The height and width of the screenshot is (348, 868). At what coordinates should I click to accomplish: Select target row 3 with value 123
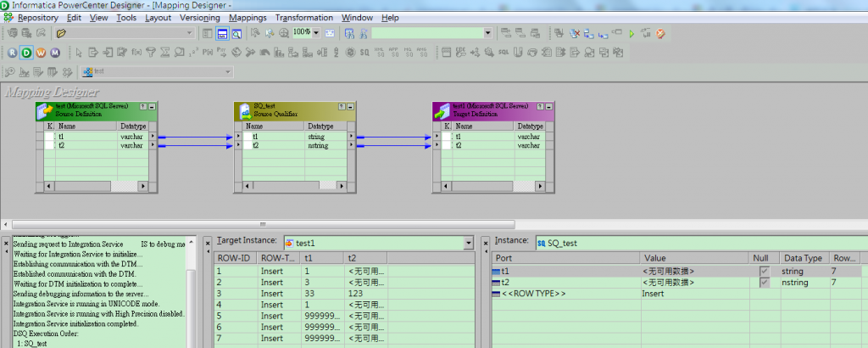(x=344, y=294)
